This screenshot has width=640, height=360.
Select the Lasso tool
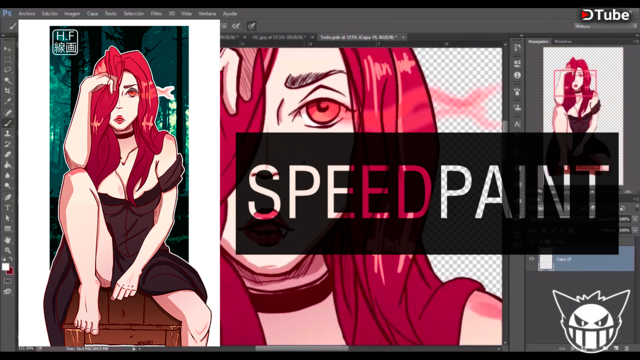point(8,70)
